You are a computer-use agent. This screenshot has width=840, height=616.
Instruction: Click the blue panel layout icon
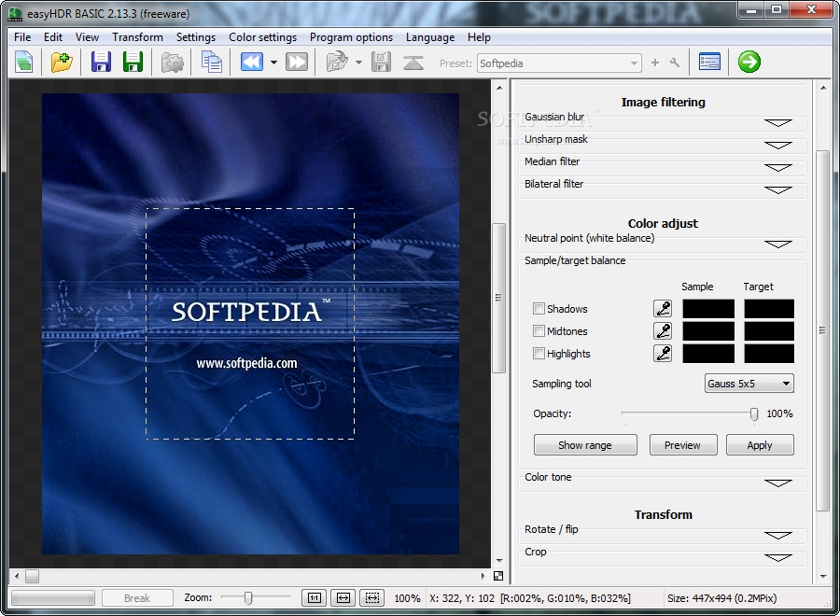[x=710, y=63]
